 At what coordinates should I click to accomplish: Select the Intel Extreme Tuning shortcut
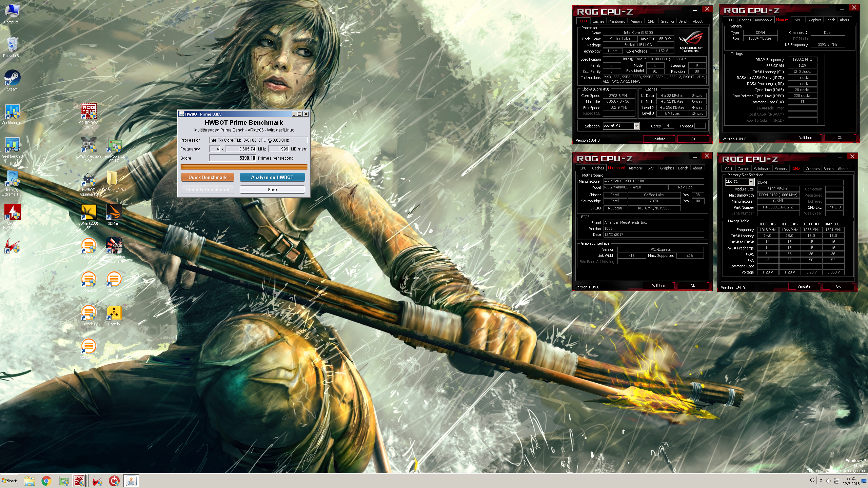click(12, 183)
